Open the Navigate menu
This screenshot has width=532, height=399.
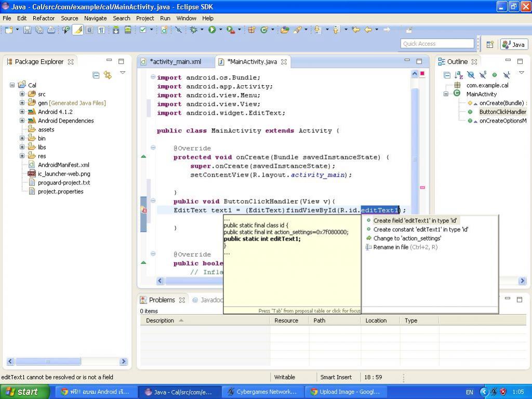pos(96,18)
